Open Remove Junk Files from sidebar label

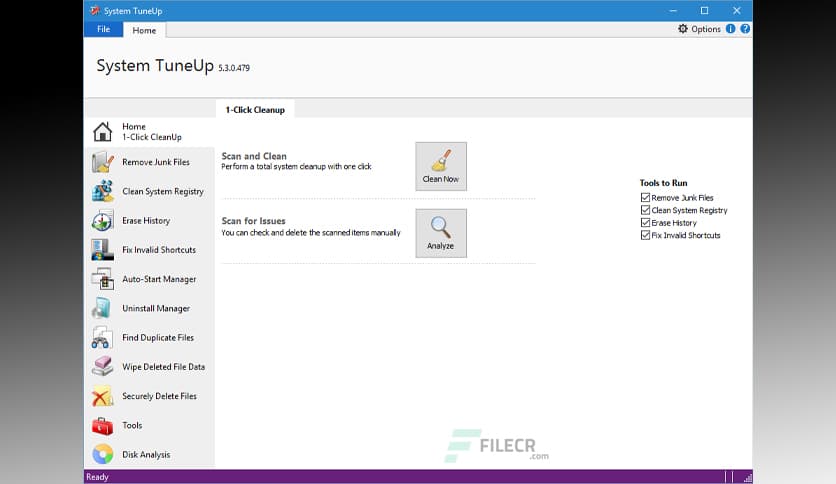tap(156, 162)
